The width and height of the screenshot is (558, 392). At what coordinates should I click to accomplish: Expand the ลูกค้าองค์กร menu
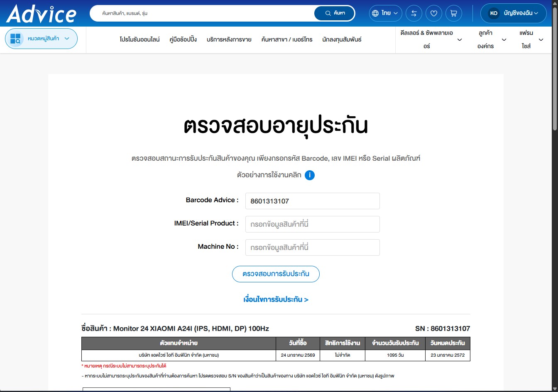tap(504, 40)
